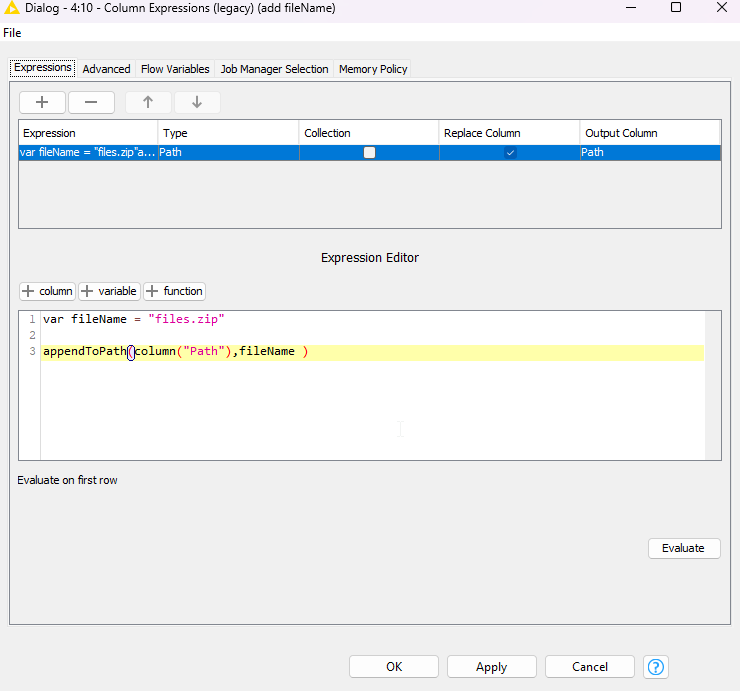Minimize the dialog window
Screen dimensions: 740x691
631,8
